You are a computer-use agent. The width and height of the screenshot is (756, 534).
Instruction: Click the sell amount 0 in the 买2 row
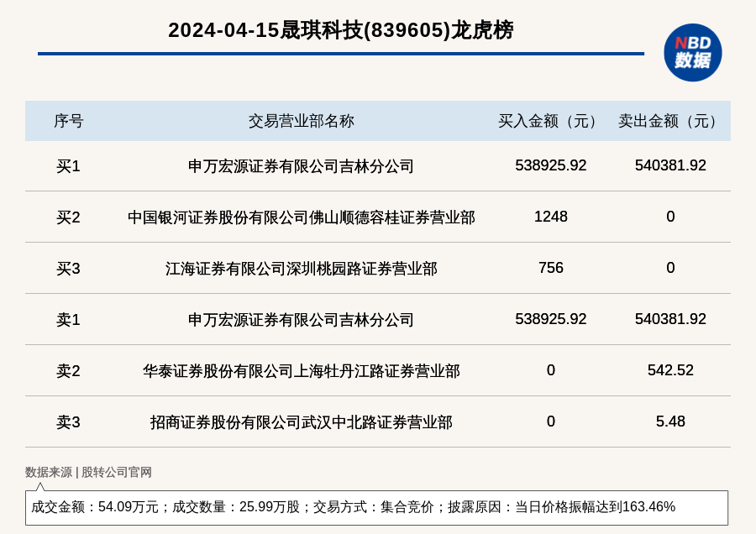point(670,217)
